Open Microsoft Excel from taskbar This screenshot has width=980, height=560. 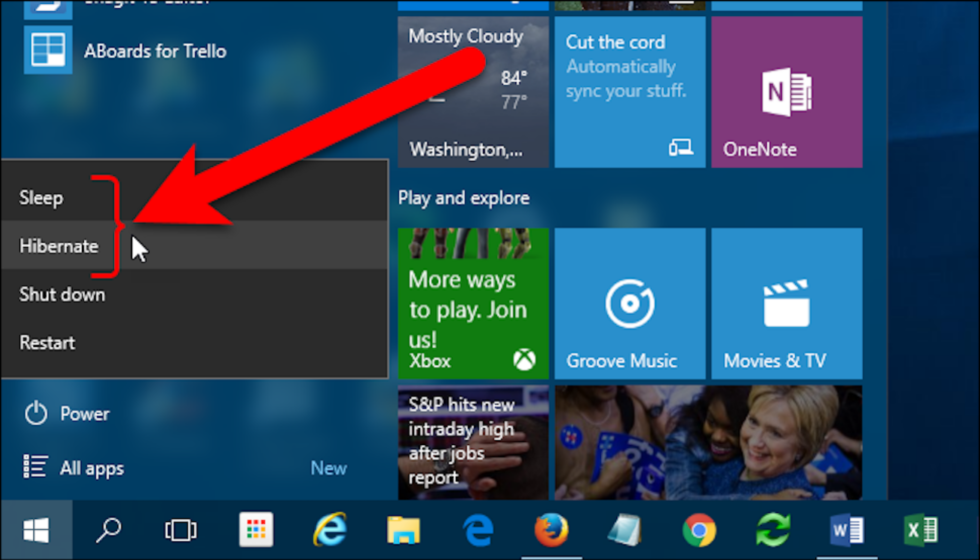(920, 530)
